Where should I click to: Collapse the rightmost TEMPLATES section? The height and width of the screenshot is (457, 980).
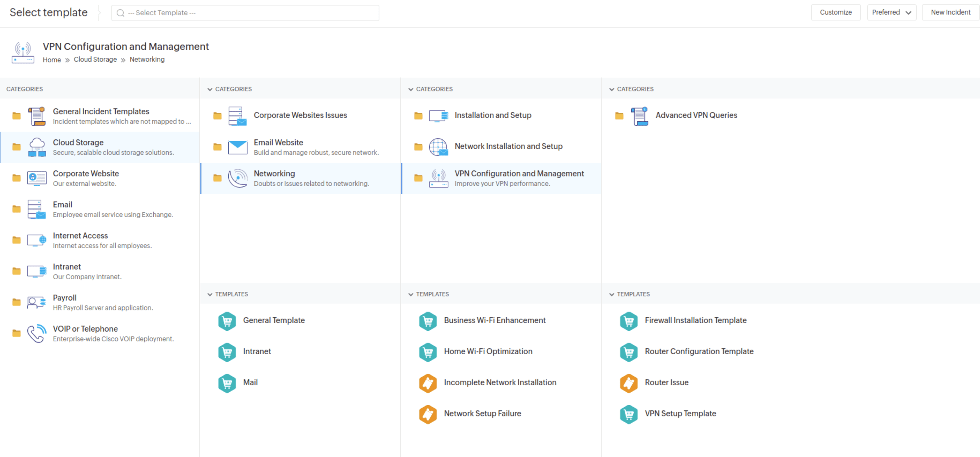point(612,294)
